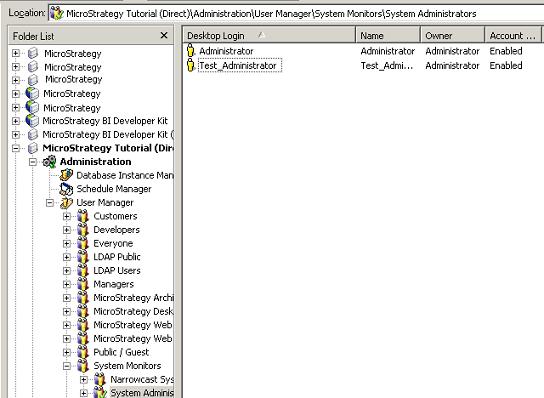Screen dimensions: 544x398
Task: Select the Public / Guest tree item
Action: point(121,352)
